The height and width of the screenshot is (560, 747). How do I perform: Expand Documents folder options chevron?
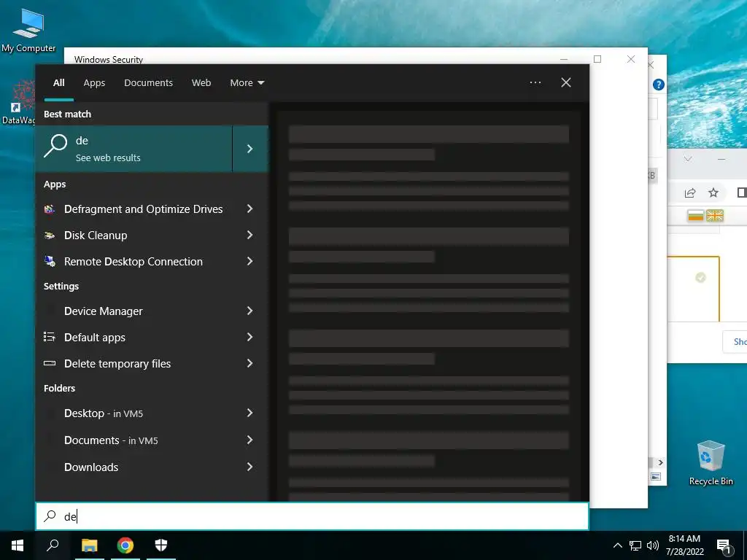(x=249, y=440)
